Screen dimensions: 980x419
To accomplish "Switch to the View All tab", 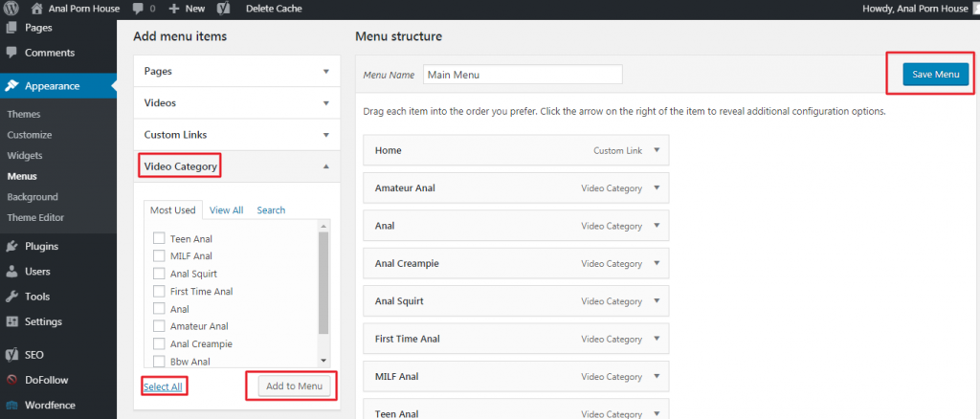I will [226, 210].
